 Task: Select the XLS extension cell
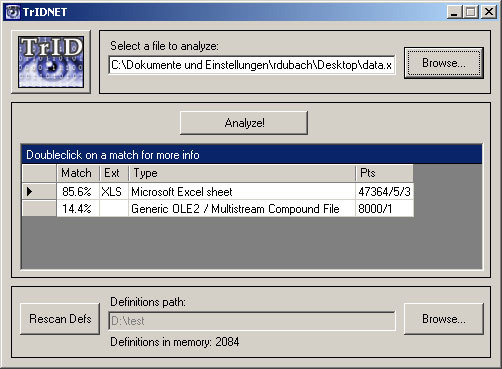click(114, 192)
